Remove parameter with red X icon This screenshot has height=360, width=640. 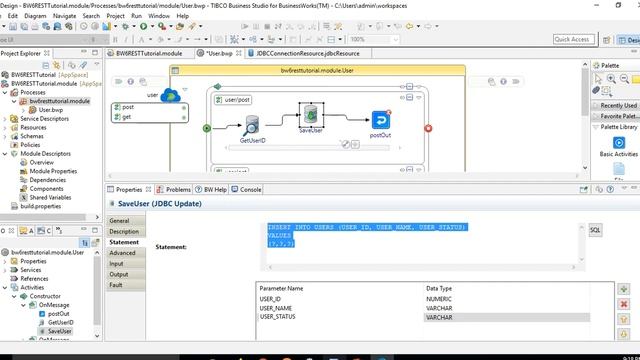click(623, 304)
